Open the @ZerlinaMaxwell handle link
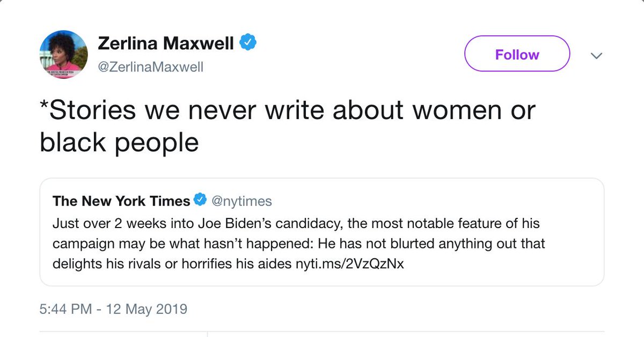The height and width of the screenshot is (337, 644). coord(150,67)
